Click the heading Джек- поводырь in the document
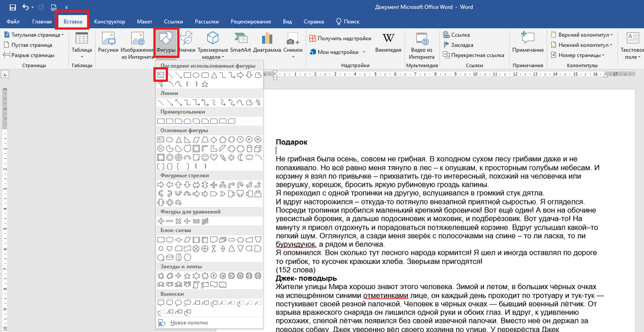 [306, 278]
